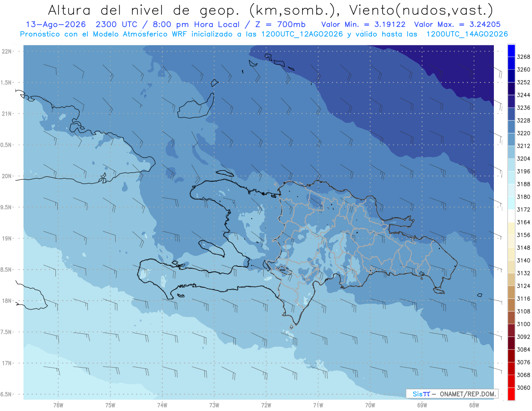Click the longitude label 70W
The image size is (532, 411).
pos(370,405)
